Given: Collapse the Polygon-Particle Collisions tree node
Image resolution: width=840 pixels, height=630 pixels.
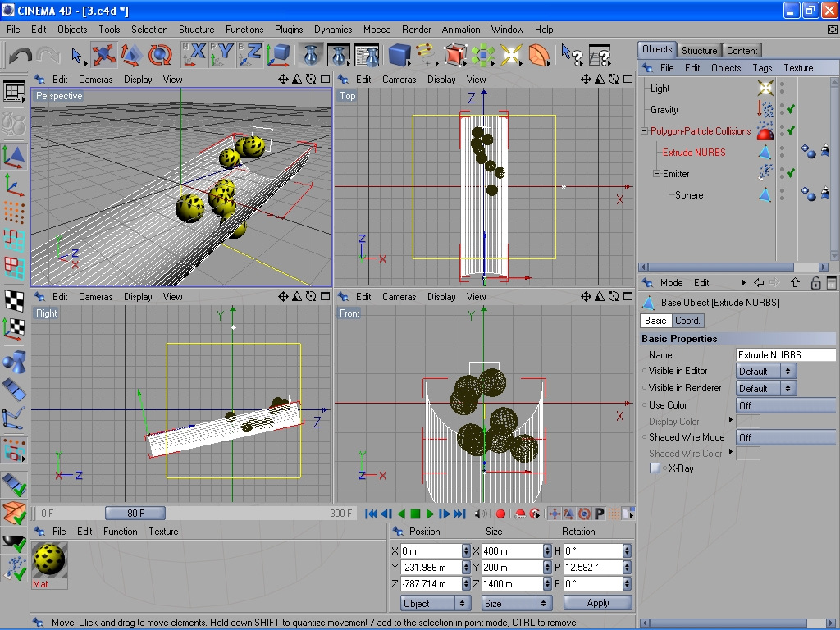Looking at the screenshot, I should [x=645, y=131].
